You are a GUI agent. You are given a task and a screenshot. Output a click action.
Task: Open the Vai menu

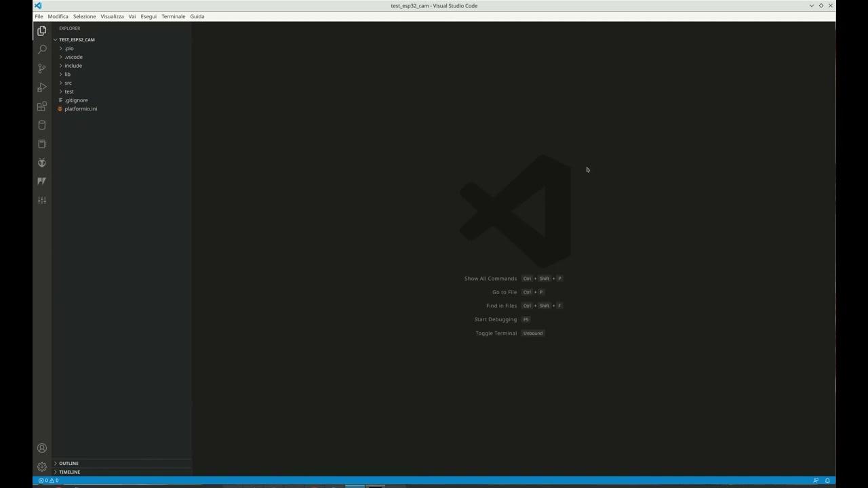[132, 16]
